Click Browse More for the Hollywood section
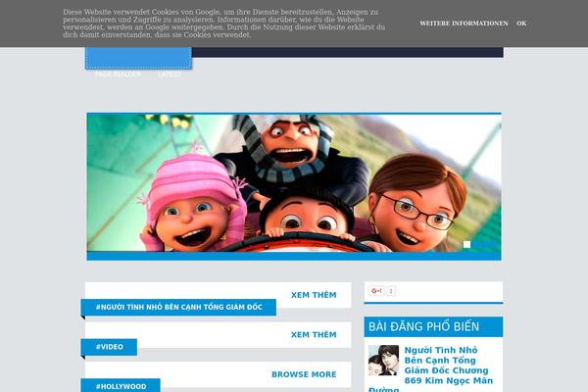Screen dimensions: 588x392 pyautogui.click(x=304, y=374)
